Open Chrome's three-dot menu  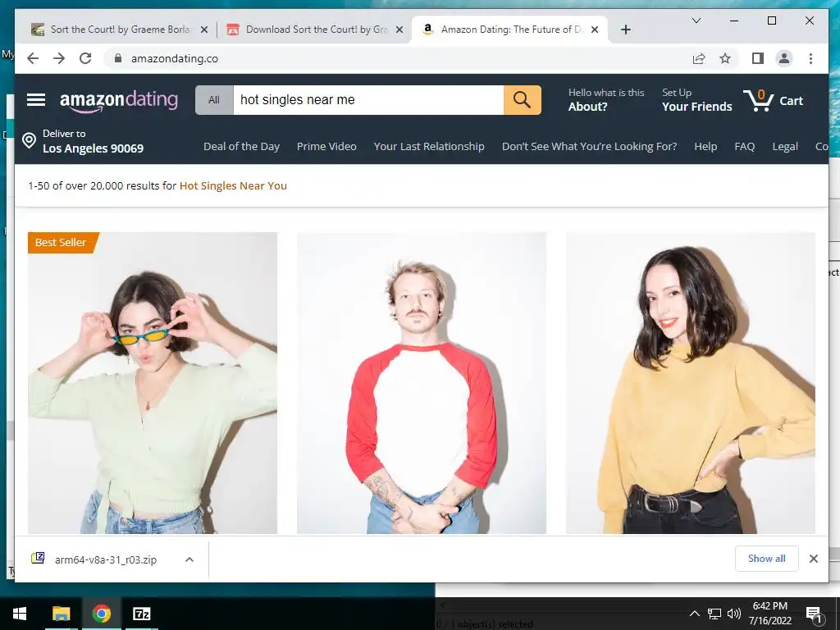tap(810, 58)
